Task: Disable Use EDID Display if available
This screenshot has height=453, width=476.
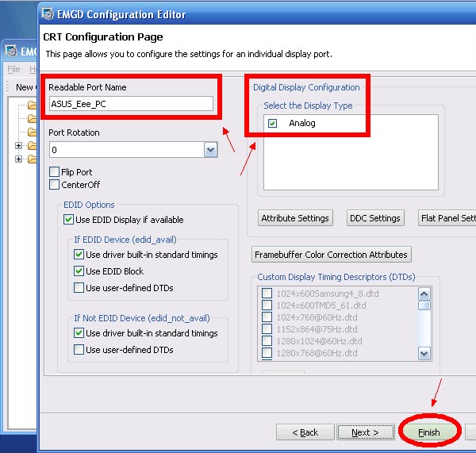Action: (x=69, y=220)
